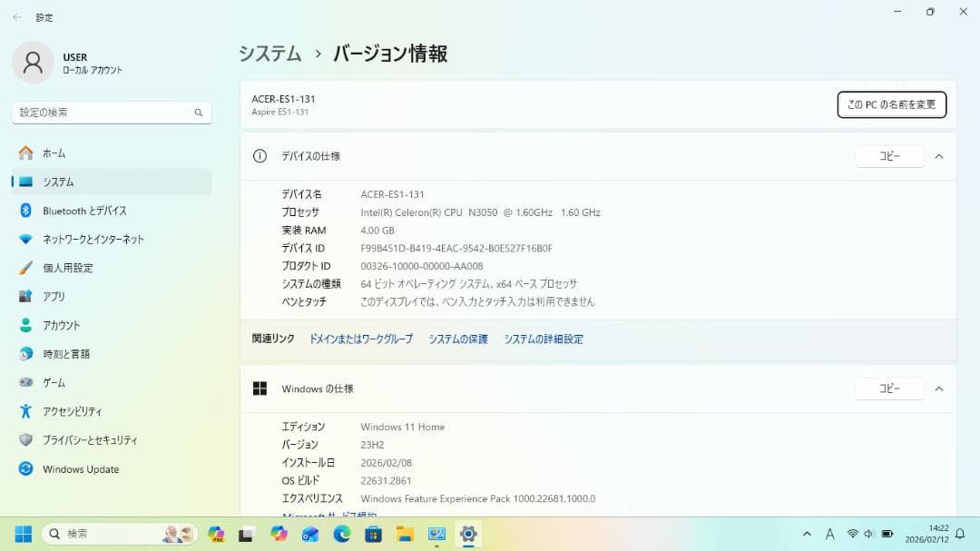This screenshot has width=980, height=551.
Task: Click the device ID value F99B451D
Action: [456, 249]
